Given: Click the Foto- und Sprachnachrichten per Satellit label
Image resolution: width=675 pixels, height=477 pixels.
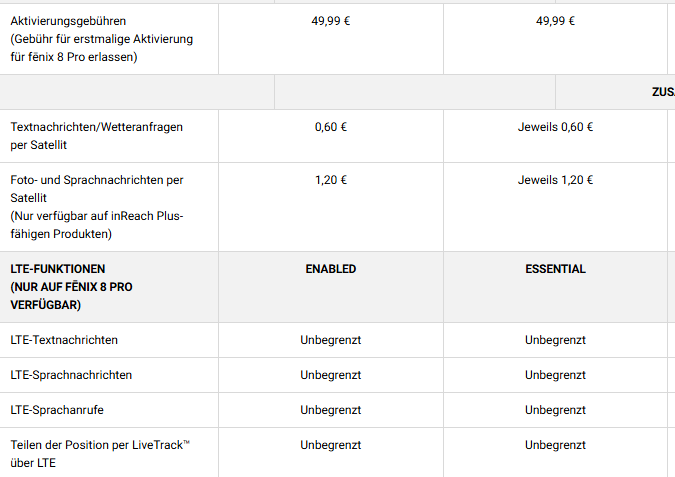Looking at the screenshot, I should point(96,180).
